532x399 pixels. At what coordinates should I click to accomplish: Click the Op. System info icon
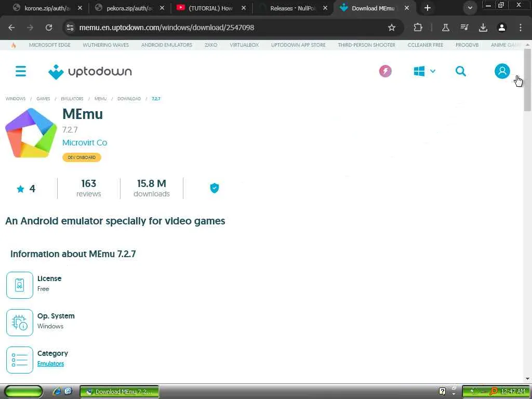coord(20,322)
